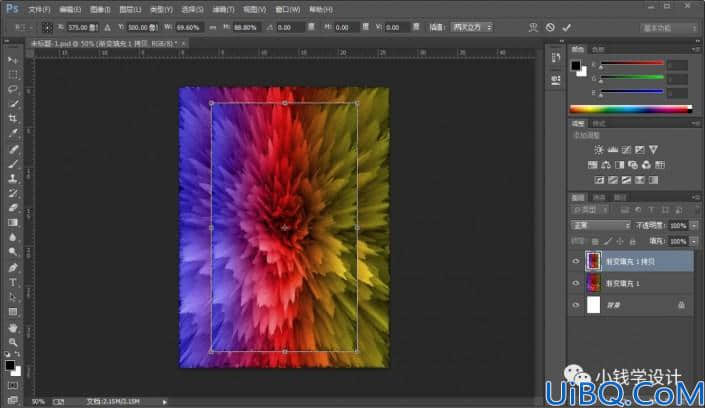705x408 pixels.
Task: Add Exposure adjustment icon
Action: (639, 149)
